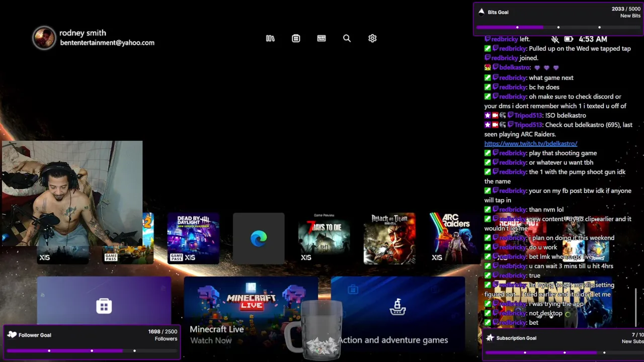The height and width of the screenshot is (362, 644).
Task: Launch Attack on Titan game tile
Action: tap(389, 238)
